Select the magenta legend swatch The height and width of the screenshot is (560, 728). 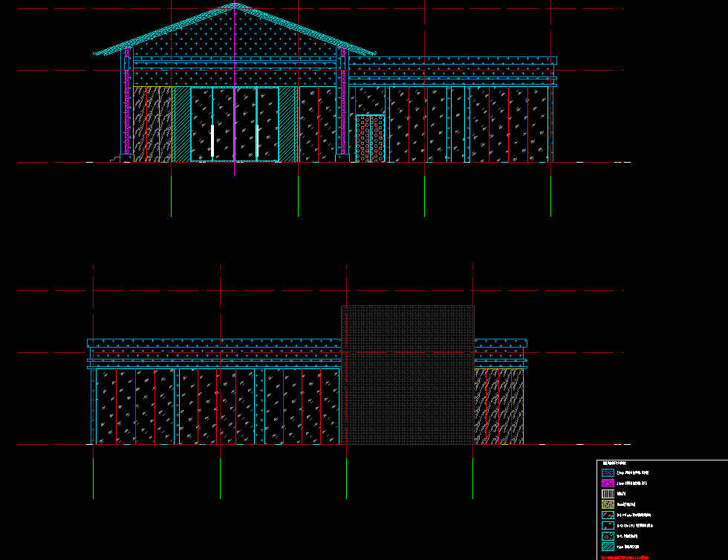pos(607,483)
